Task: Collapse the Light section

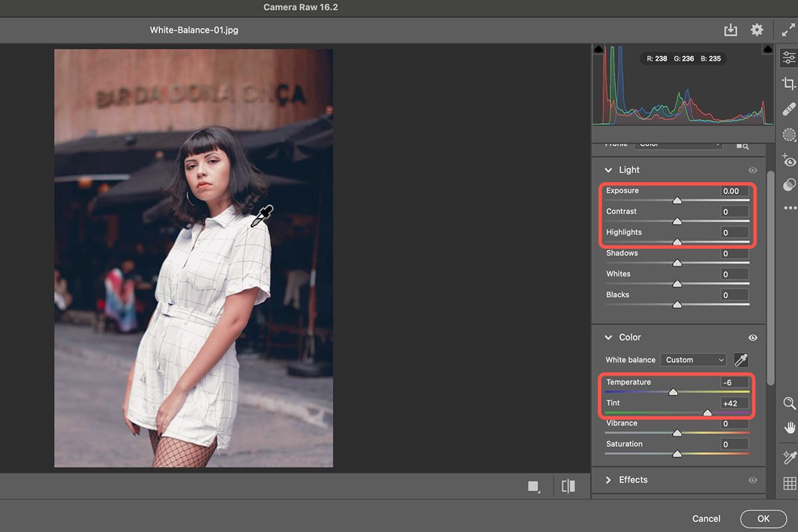Action: tap(608, 170)
